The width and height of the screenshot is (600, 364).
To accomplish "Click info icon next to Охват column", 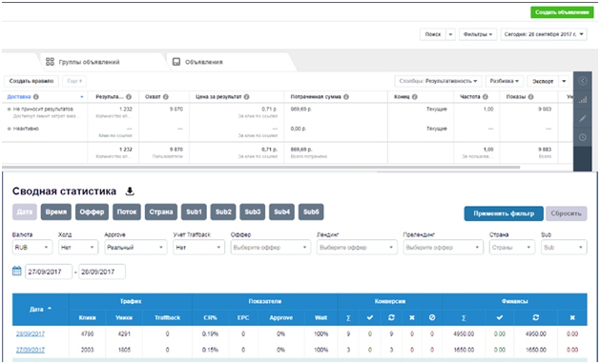I will point(166,97).
